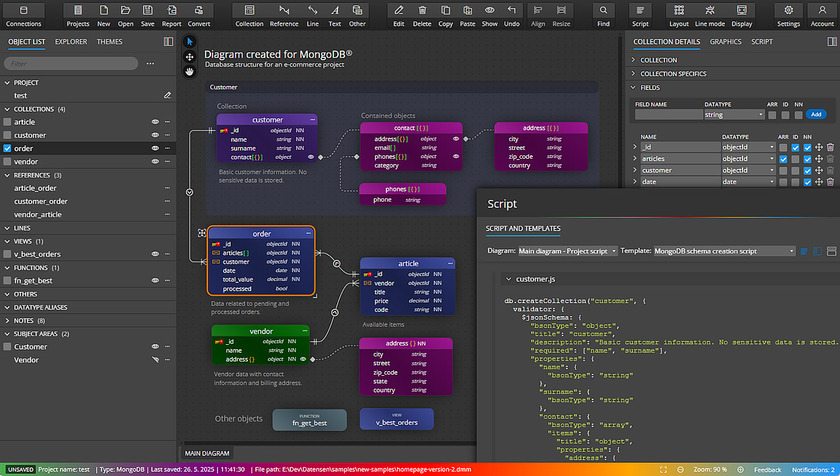Select the hand pan tool
This screenshot has width=840, height=476.
[190, 71]
